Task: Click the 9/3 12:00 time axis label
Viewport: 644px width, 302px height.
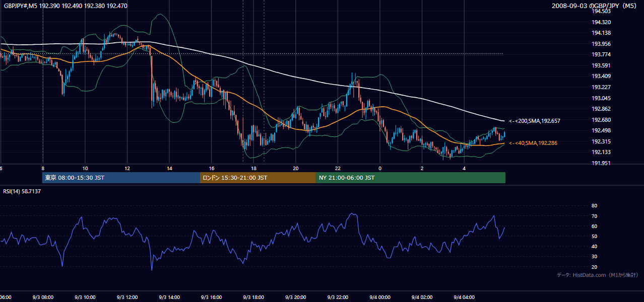Action: [127, 297]
